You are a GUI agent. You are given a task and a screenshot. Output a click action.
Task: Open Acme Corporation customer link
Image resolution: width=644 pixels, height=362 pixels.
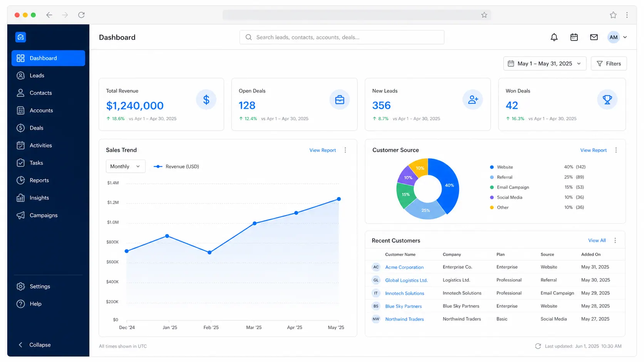(404, 267)
